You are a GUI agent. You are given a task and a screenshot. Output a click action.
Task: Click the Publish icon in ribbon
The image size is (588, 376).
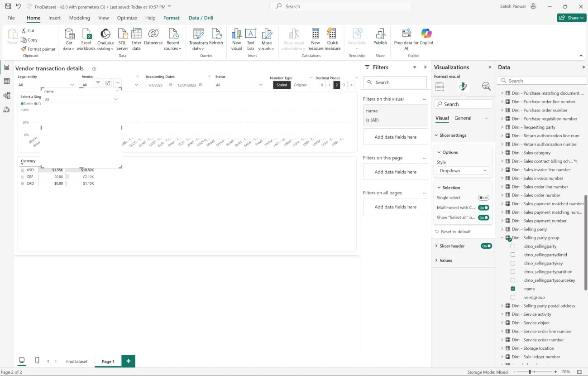(380, 34)
